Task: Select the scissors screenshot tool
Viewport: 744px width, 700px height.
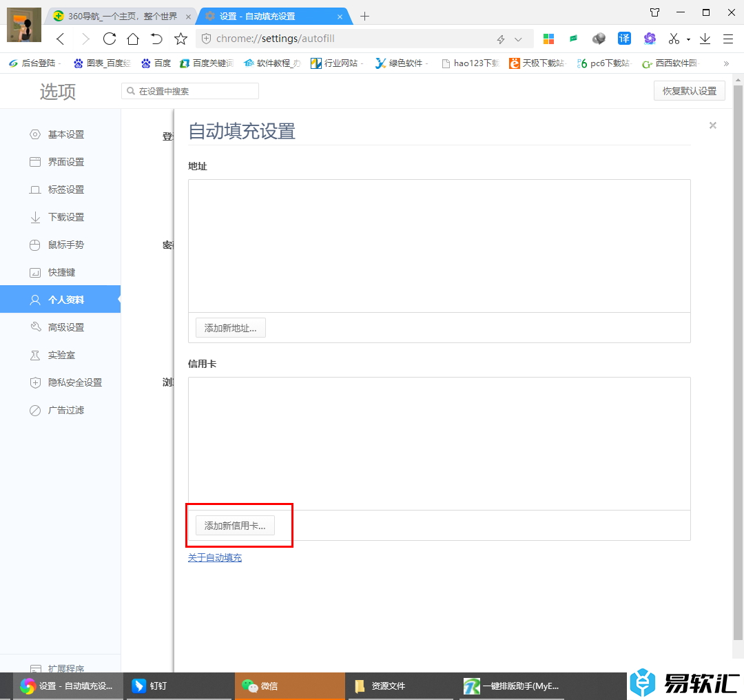Action: click(674, 39)
